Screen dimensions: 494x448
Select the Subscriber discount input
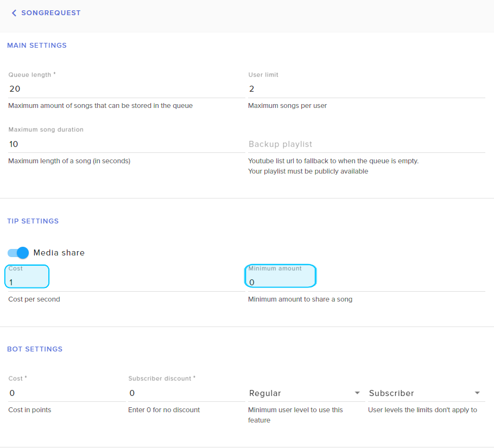[186, 393]
